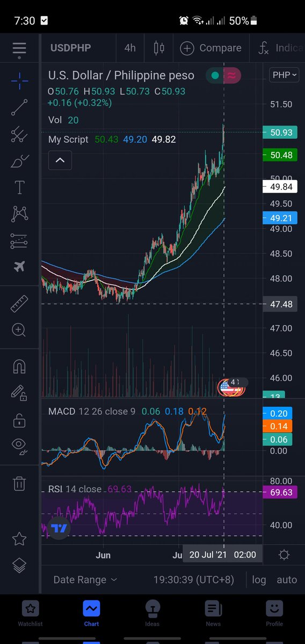Tap the 49.21 blue price label
The height and width of the screenshot is (644, 305).
tap(280, 218)
